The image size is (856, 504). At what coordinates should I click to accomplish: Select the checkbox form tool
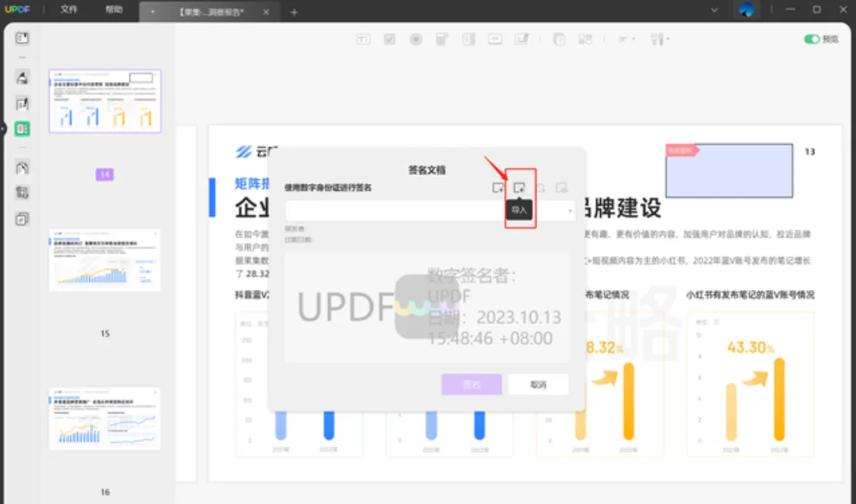390,40
